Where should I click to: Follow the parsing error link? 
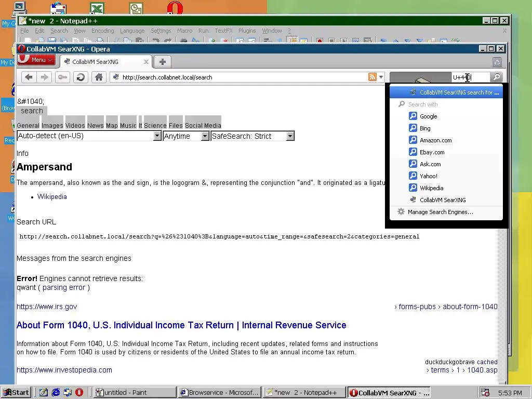64,287
